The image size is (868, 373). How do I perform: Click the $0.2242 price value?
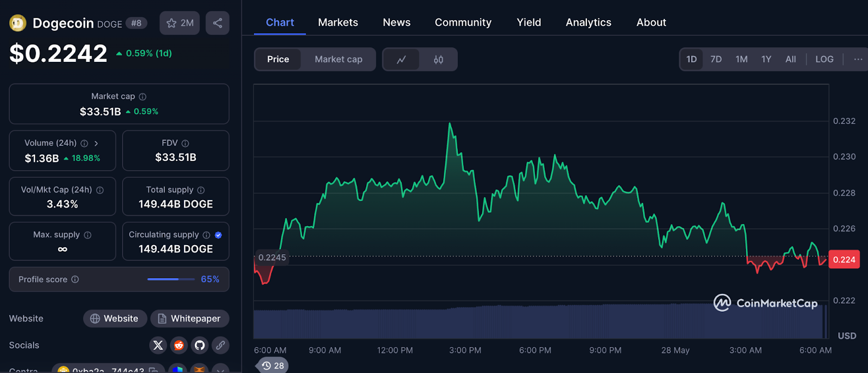click(x=59, y=53)
